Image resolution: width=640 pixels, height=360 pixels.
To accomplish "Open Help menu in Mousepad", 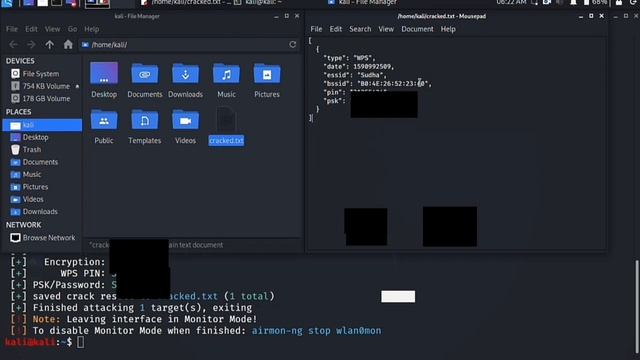I will tap(448, 29).
